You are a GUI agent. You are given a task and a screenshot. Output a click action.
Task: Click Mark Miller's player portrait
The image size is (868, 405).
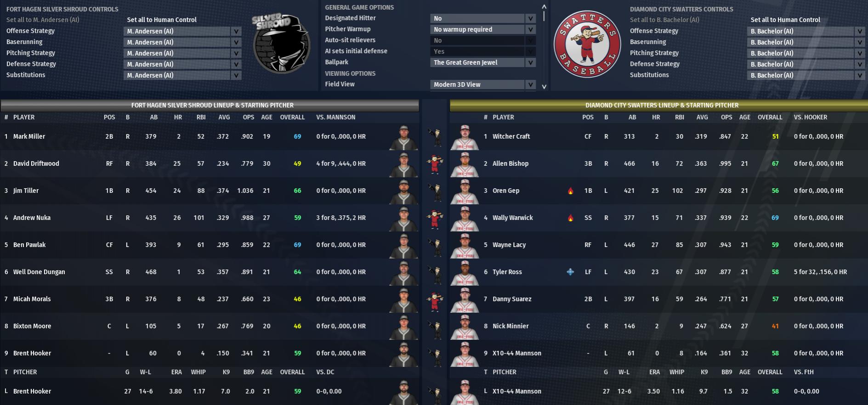coord(403,137)
